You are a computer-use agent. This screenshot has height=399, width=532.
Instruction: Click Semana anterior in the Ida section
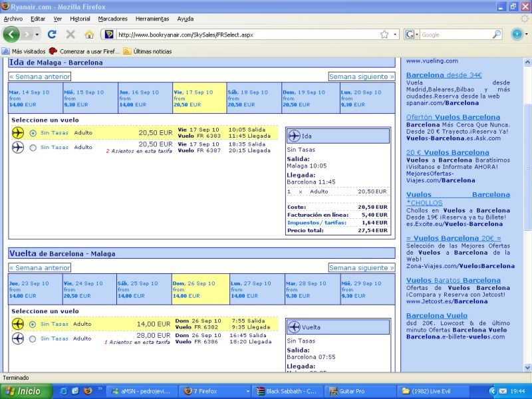tap(40, 76)
